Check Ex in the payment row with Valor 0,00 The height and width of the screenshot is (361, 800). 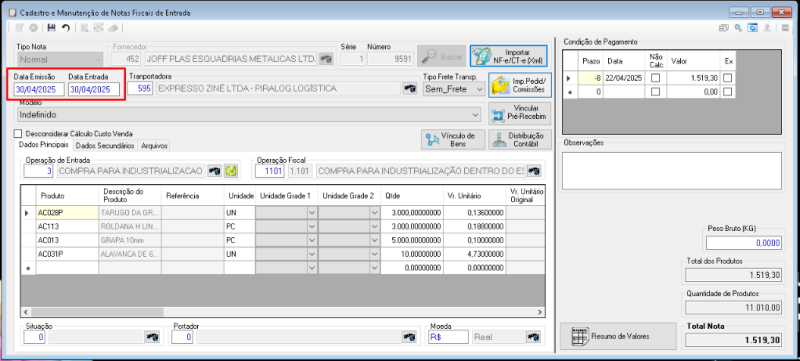[x=728, y=92]
